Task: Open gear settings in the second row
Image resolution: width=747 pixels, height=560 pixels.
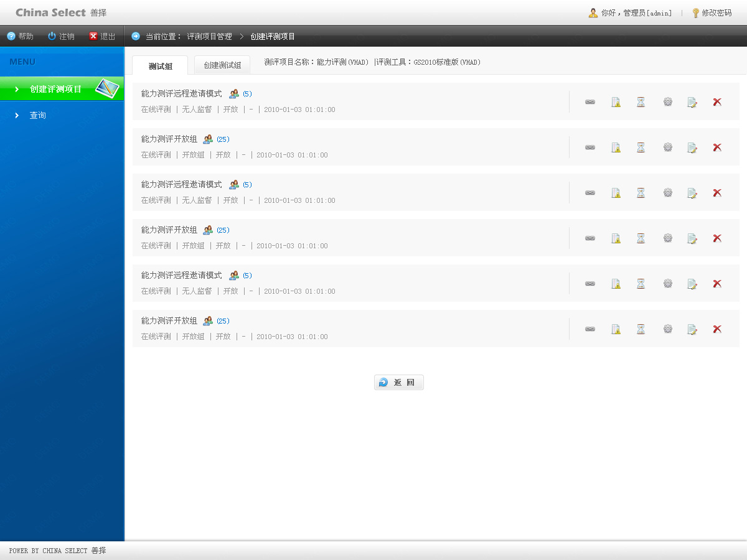Action: 668,147
